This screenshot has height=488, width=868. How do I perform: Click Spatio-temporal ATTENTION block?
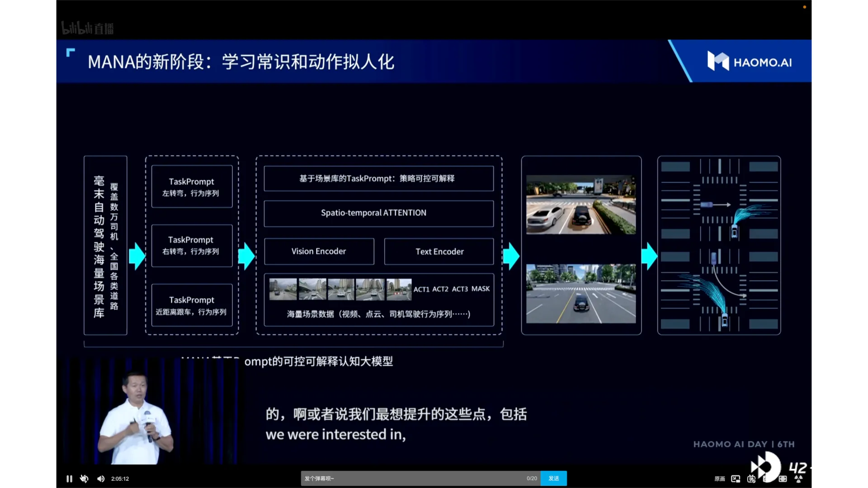click(x=378, y=213)
